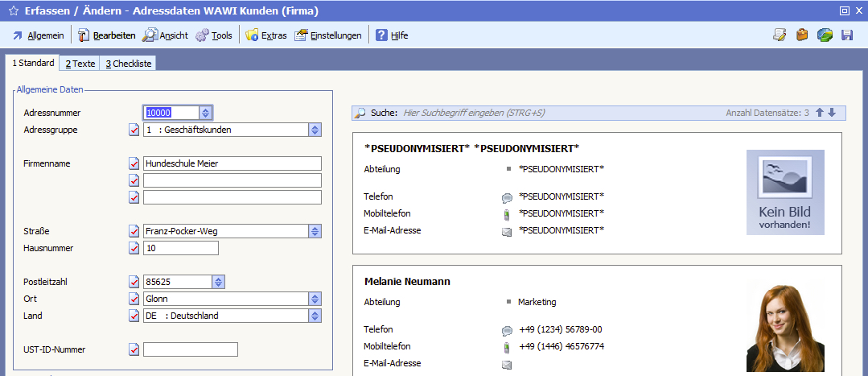Go to previous record with up arrow
This screenshot has width=868, height=376.
click(x=820, y=113)
